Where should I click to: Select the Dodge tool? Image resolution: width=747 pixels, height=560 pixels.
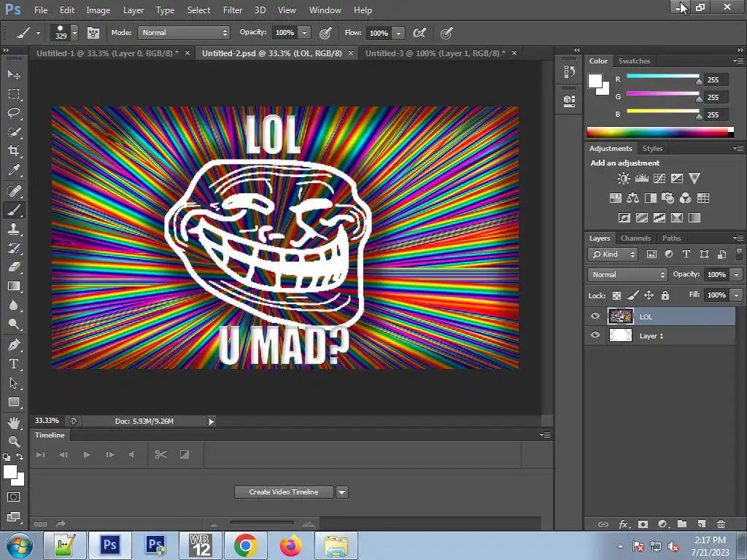(14, 324)
